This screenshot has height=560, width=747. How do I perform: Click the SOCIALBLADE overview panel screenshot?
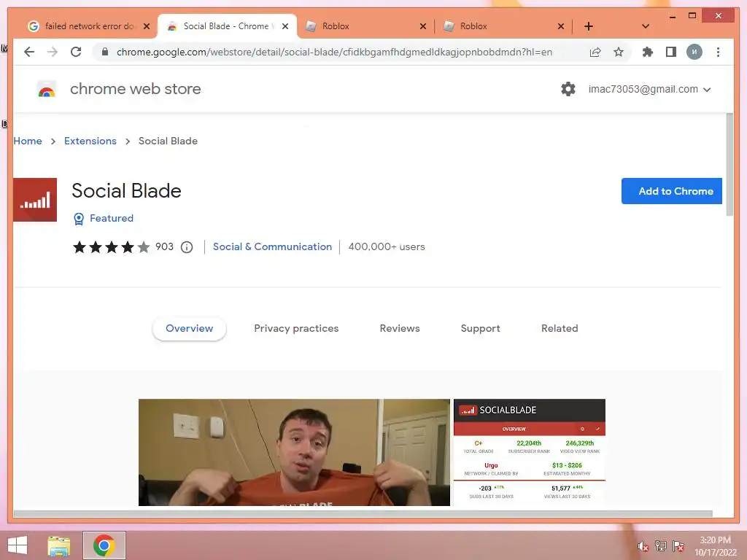pos(530,452)
